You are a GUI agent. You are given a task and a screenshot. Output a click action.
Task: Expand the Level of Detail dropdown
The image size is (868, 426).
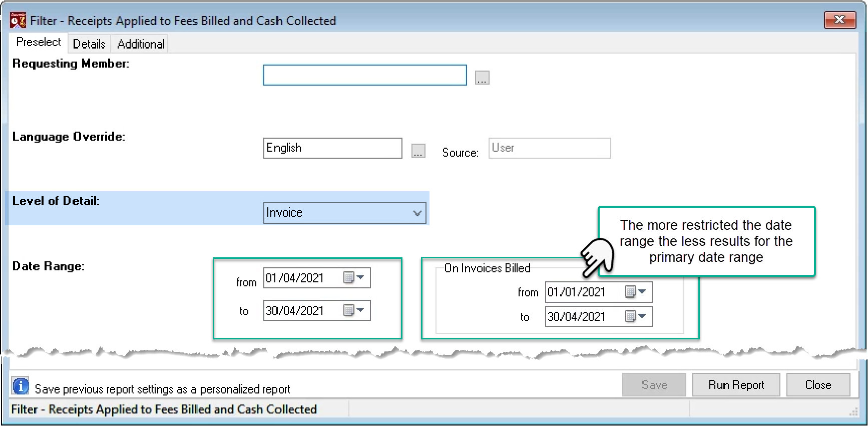417,213
